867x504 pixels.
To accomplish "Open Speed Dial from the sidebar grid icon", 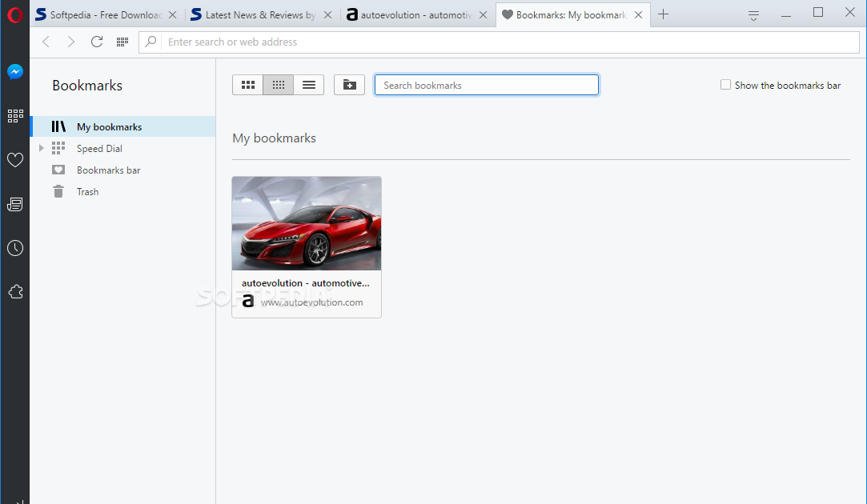I will click(x=15, y=115).
